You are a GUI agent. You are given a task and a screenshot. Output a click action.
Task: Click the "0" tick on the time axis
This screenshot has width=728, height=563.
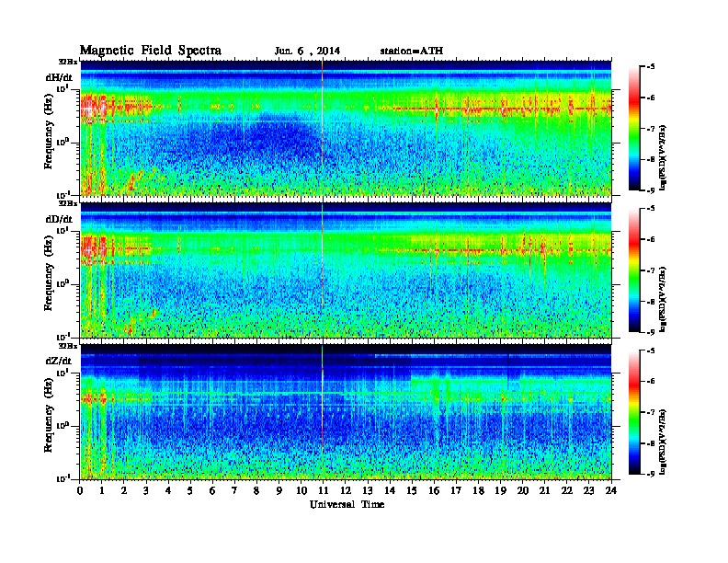click(80, 491)
